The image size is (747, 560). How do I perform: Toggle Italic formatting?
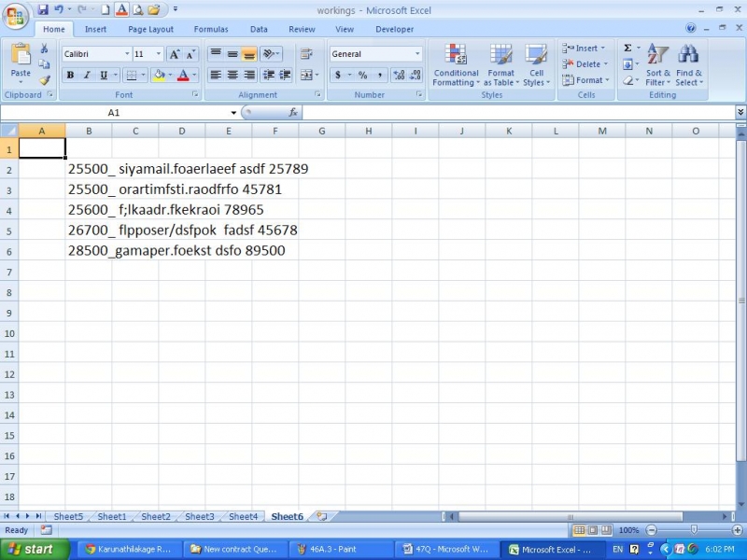pyautogui.click(x=87, y=75)
